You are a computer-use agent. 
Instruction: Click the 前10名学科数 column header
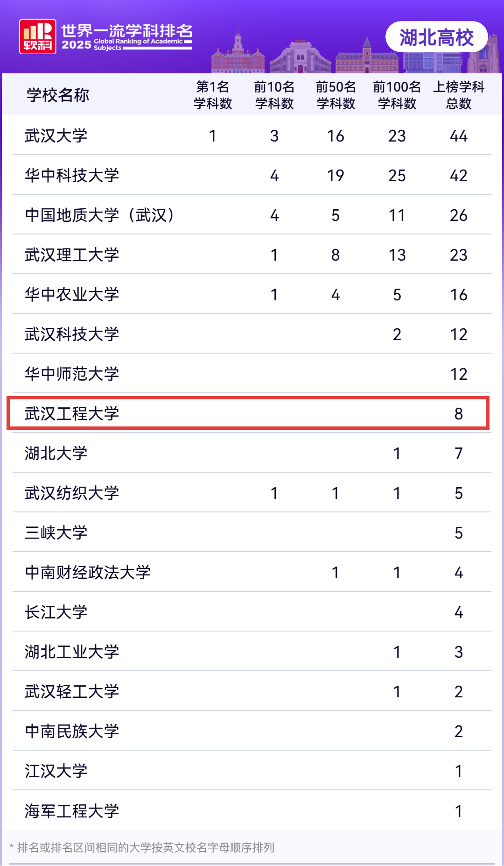274,95
